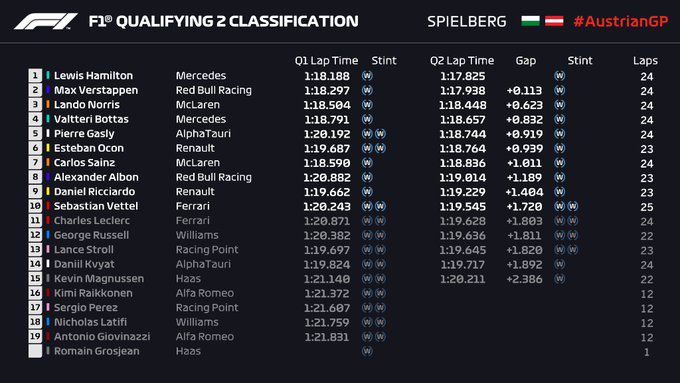Viewport: 680px width, 383px height.
Task: Click position number 10 box
Action: coord(35,206)
